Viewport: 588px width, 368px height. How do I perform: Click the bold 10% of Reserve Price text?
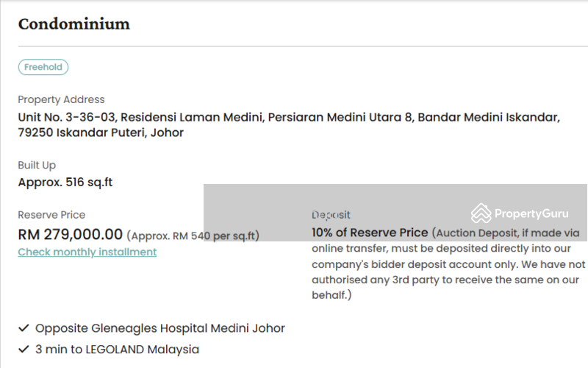point(370,233)
